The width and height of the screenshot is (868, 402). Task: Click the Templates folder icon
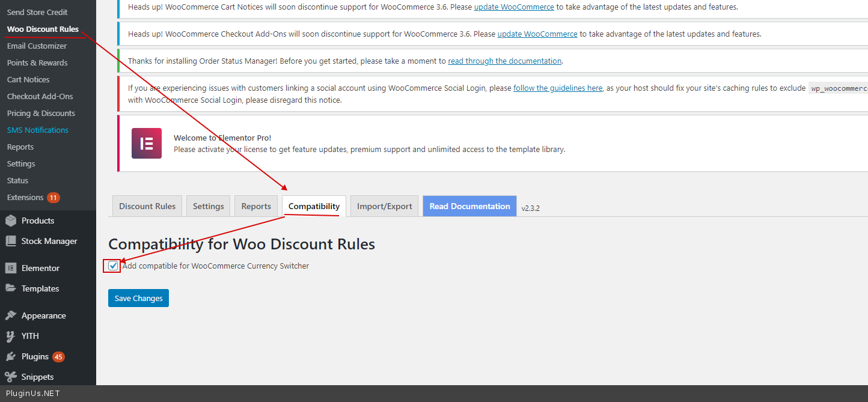tap(11, 288)
